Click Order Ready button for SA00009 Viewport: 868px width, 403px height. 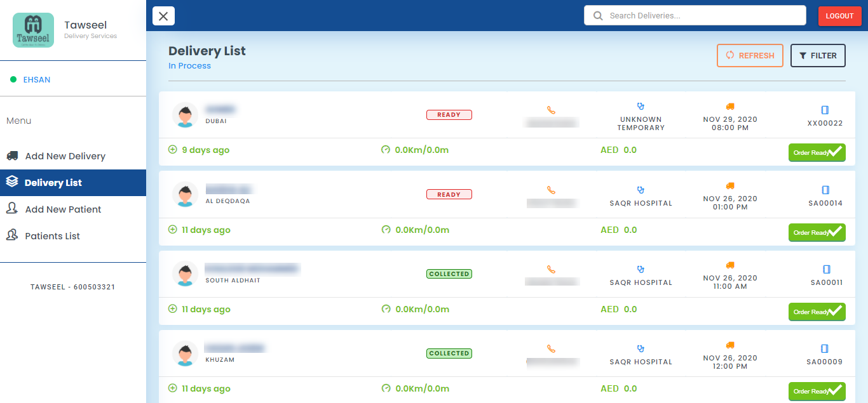click(817, 391)
